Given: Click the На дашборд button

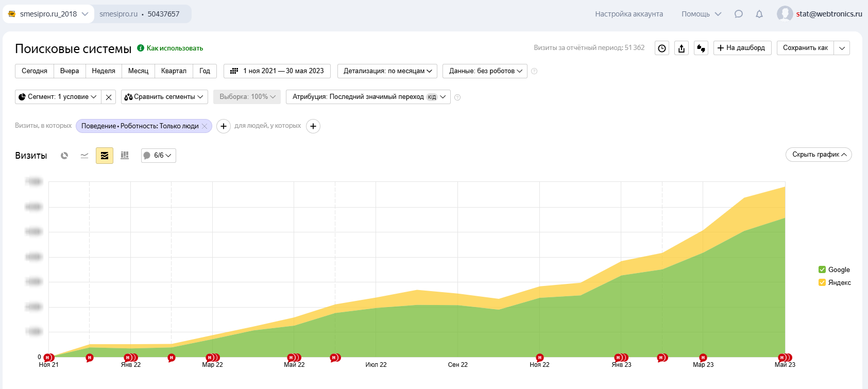Looking at the screenshot, I should pyautogui.click(x=742, y=48).
